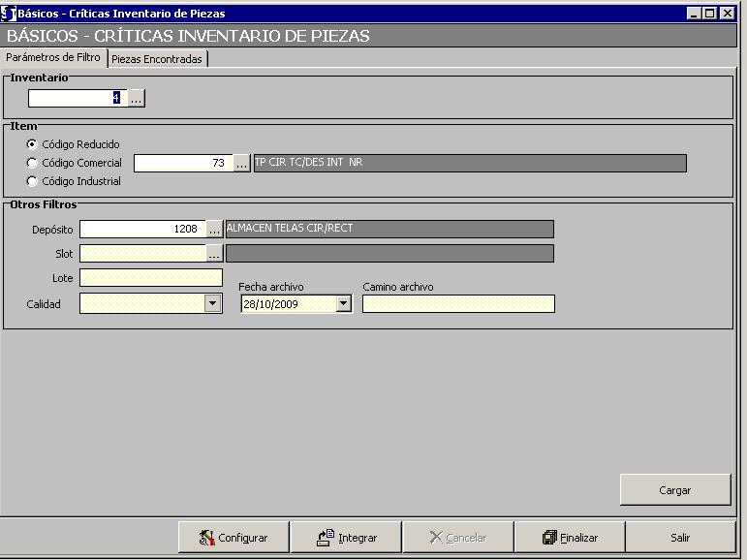The image size is (747, 560).
Task: Click the Depósito code field showing 1208
Action: (x=141, y=230)
